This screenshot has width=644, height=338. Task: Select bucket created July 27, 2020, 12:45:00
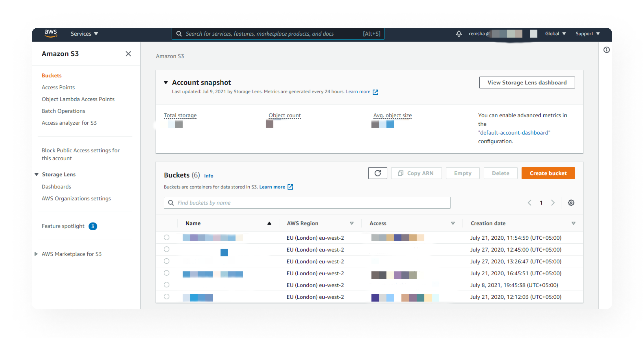pos(167,249)
